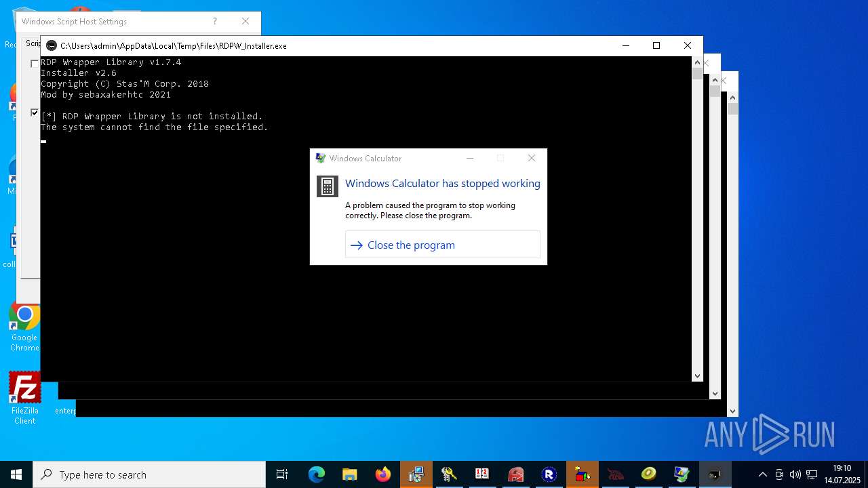
Task: Close the RDPW_Installer.exe console window
Action: point(688,45)
